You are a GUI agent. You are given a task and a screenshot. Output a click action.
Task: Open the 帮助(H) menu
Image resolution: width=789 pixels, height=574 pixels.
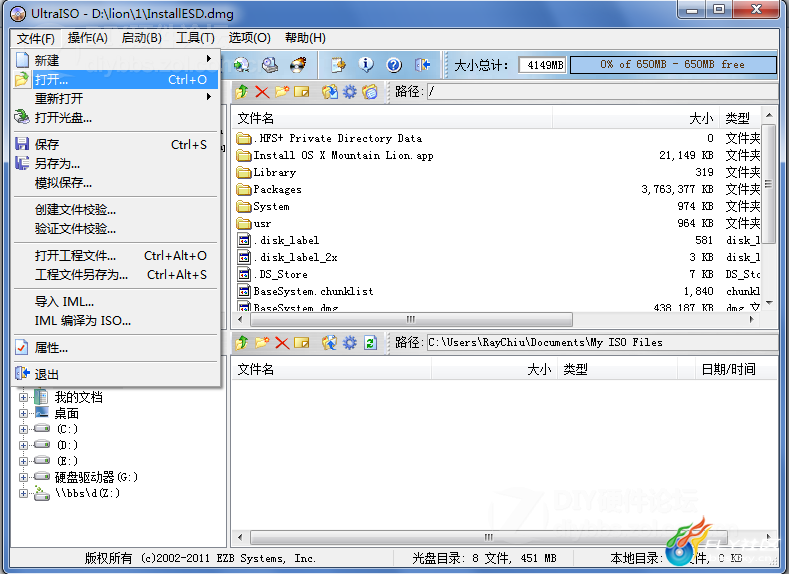[305, 38]
